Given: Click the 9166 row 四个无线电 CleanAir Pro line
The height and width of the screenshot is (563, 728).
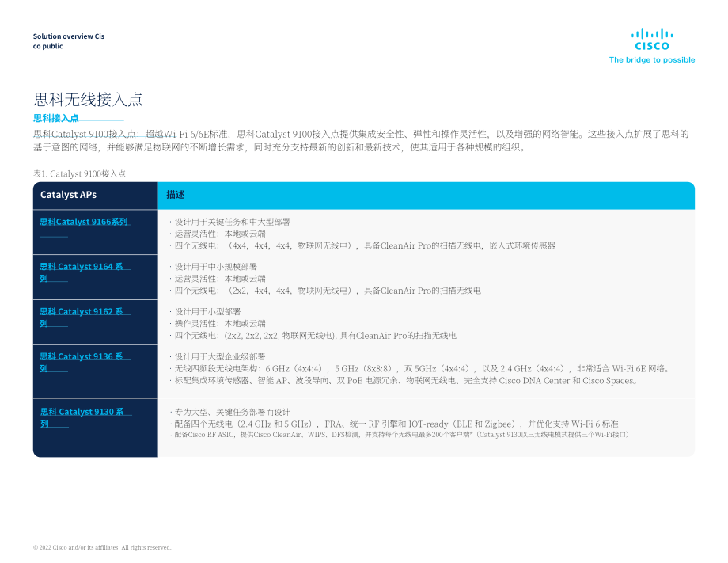Looking at the screenshot, I should 365,245.
